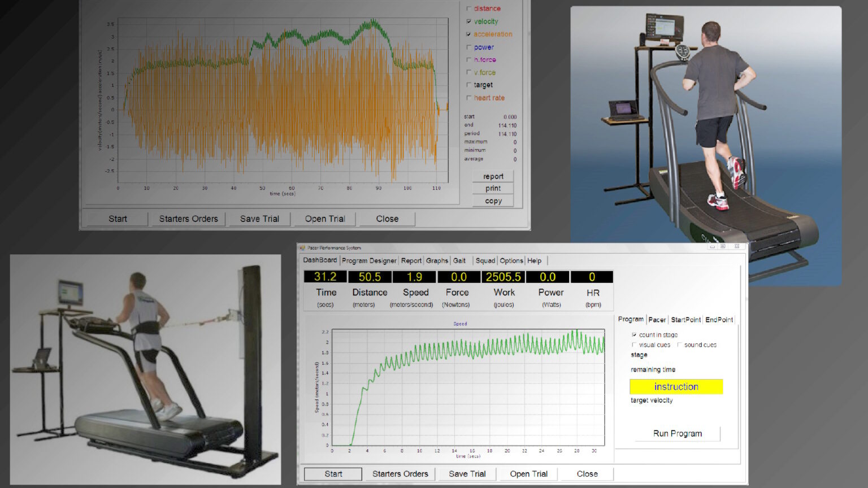
Task: Click Start in the upper graph window
Action: (118, 219)
